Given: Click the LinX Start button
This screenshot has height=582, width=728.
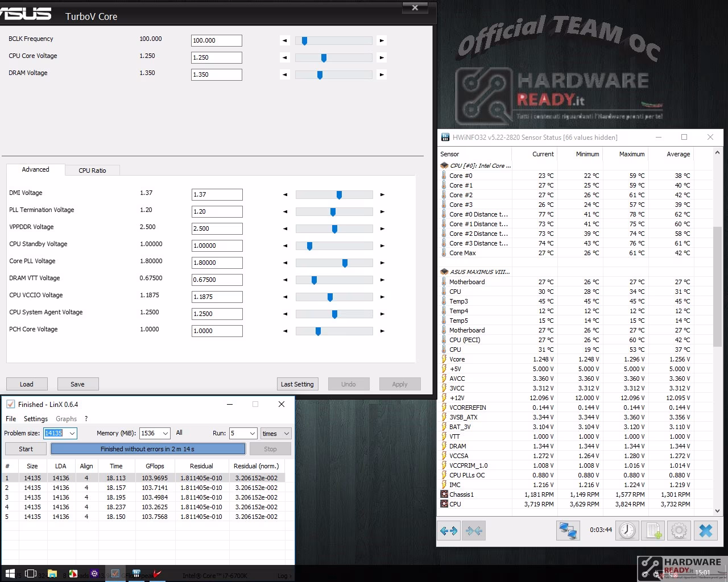Looking at the screenshot, I should pos(26,448).
